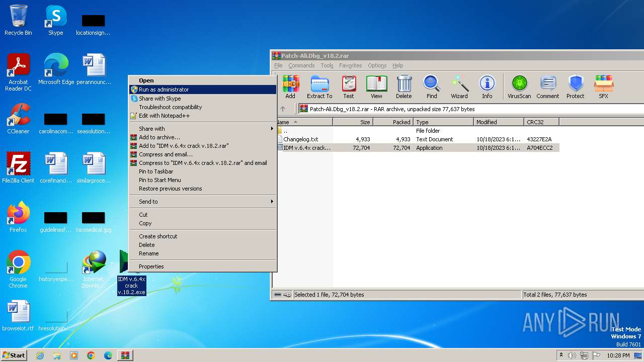Select the FileZilla Client desktop icon
This screenshot has height=362, width=644.
(18, 167)
